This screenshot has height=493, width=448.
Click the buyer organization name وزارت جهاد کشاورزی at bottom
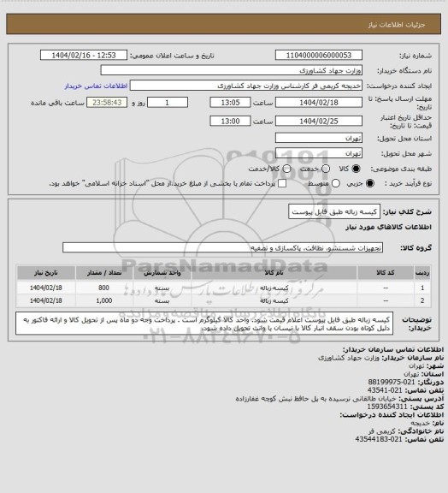[x=349, y=358]
